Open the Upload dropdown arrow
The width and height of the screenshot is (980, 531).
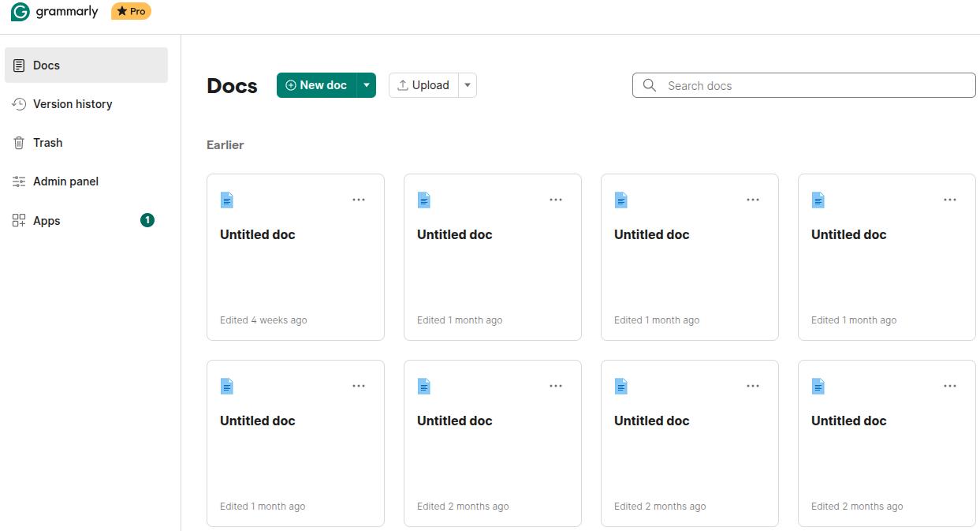pos(467,84)
